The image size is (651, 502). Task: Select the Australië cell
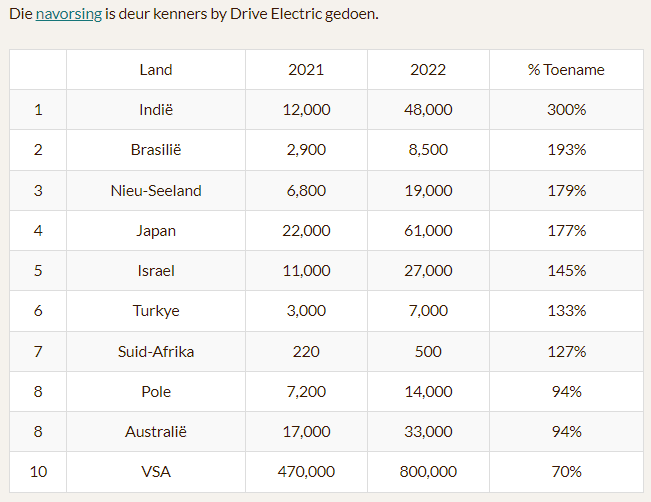pos(156,432)
